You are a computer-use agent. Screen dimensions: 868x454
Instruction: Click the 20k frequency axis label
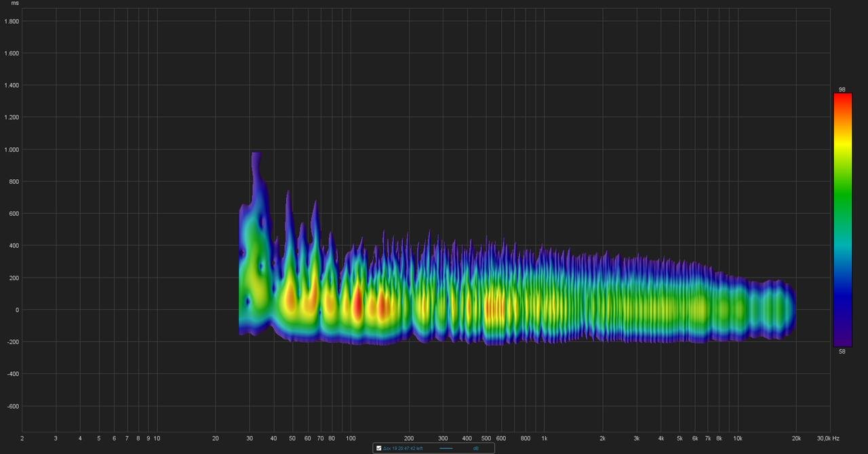[796, 438]
